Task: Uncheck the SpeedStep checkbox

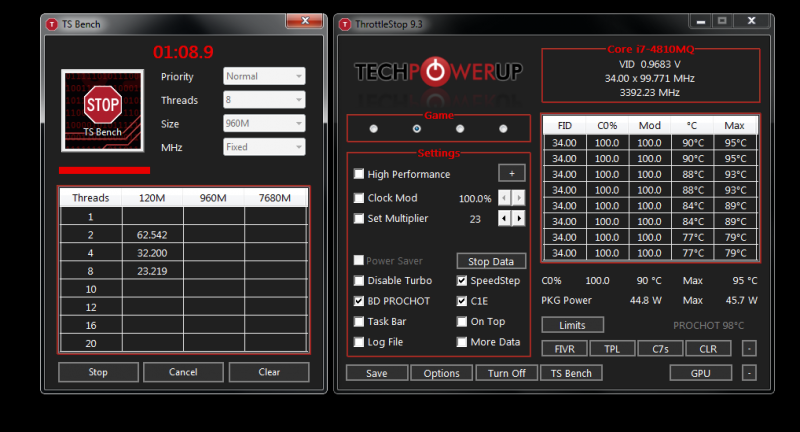Action: point(462,281)
